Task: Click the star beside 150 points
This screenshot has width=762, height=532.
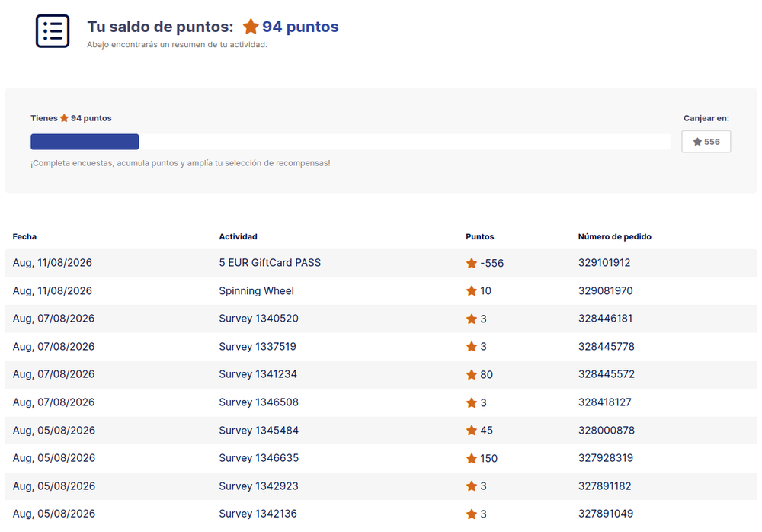Action: pos(472,459)
